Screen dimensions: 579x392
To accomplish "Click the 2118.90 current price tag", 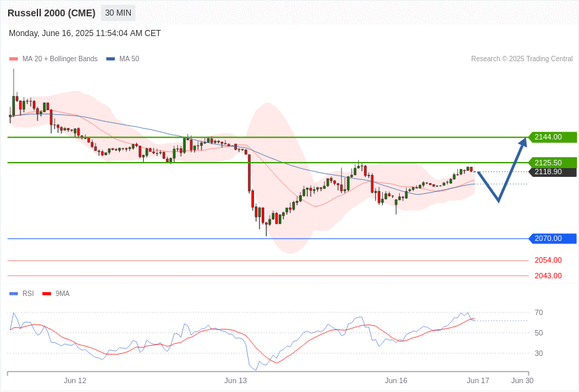I will (x=552, y=172).
